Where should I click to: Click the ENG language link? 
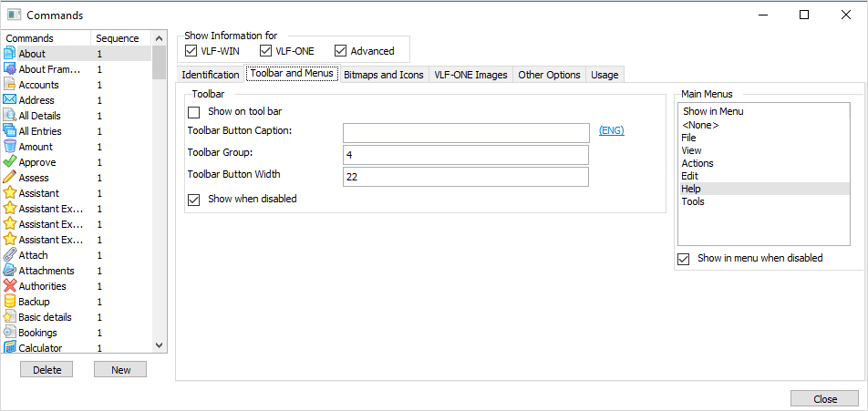click(x=611, y=131)
